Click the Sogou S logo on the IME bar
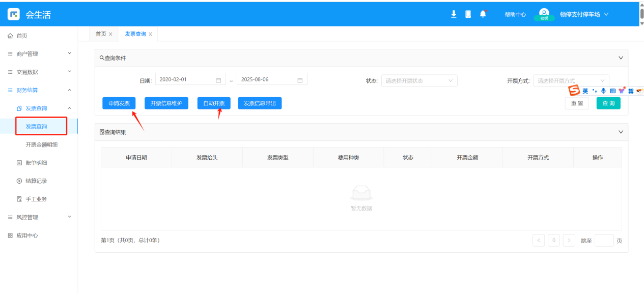 point(574,91)
